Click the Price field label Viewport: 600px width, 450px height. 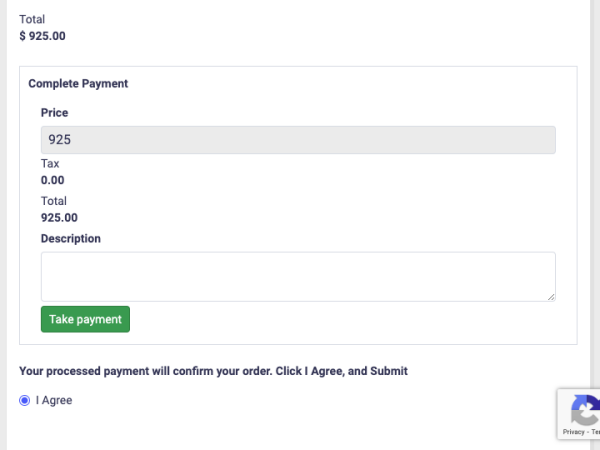(x=54, y=112)
